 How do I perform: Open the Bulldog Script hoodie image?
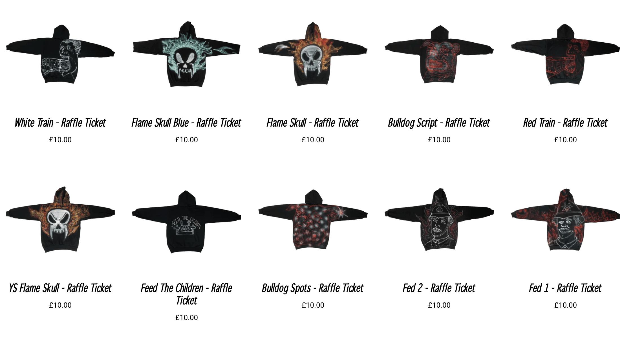click(439, 54)
